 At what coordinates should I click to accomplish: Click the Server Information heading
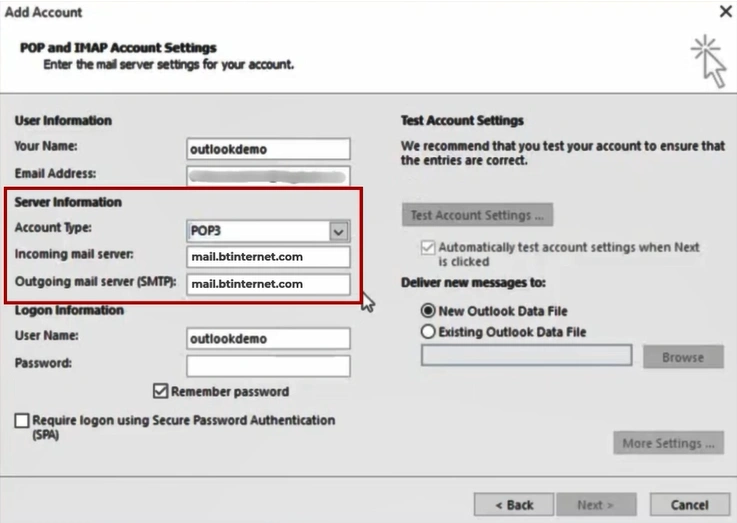[x=68, y=202]
